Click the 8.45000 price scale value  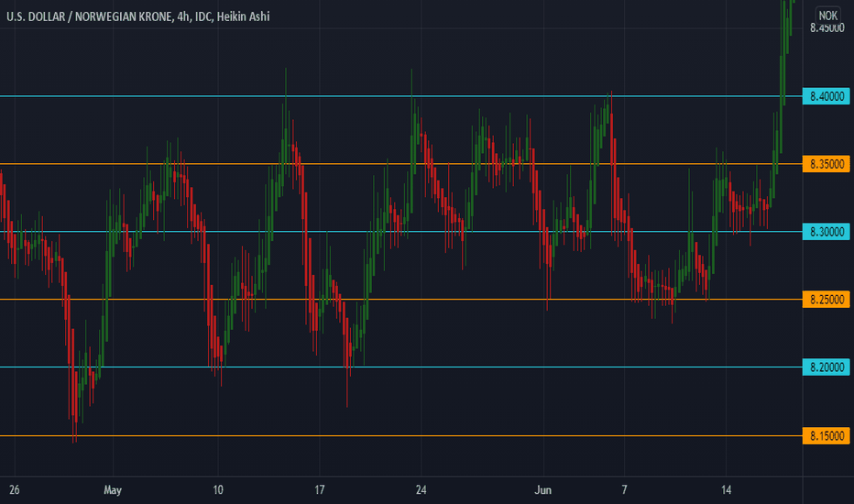point(827,28)
